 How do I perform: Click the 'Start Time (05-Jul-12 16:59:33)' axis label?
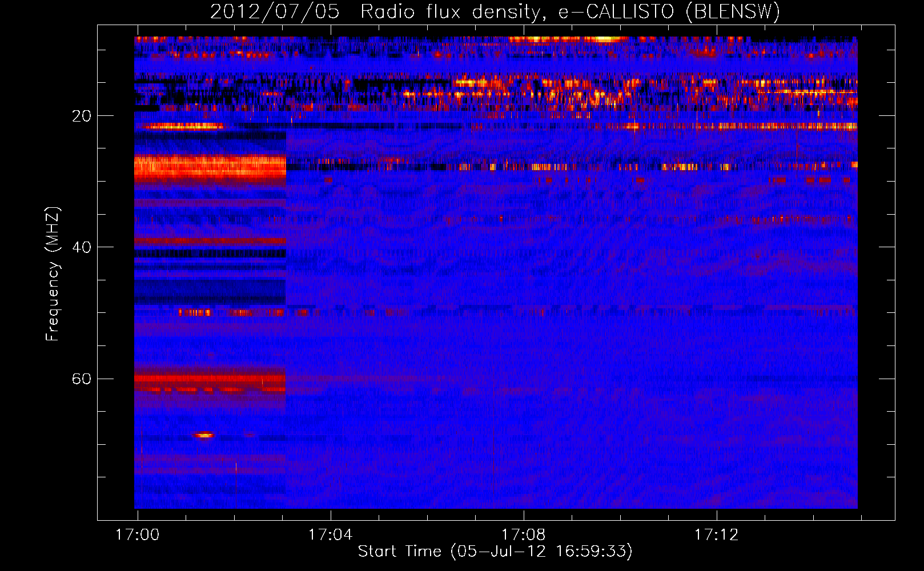click(x=495, y=551)
